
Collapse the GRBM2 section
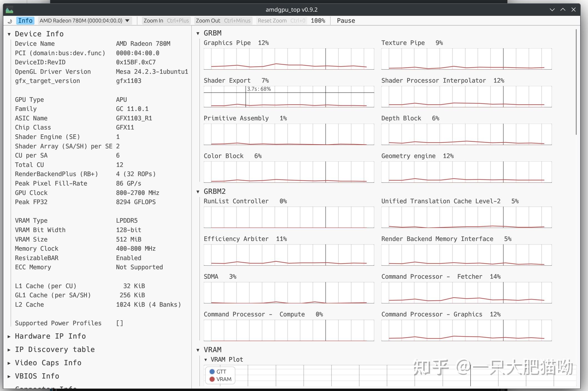(x=198, y=191)
